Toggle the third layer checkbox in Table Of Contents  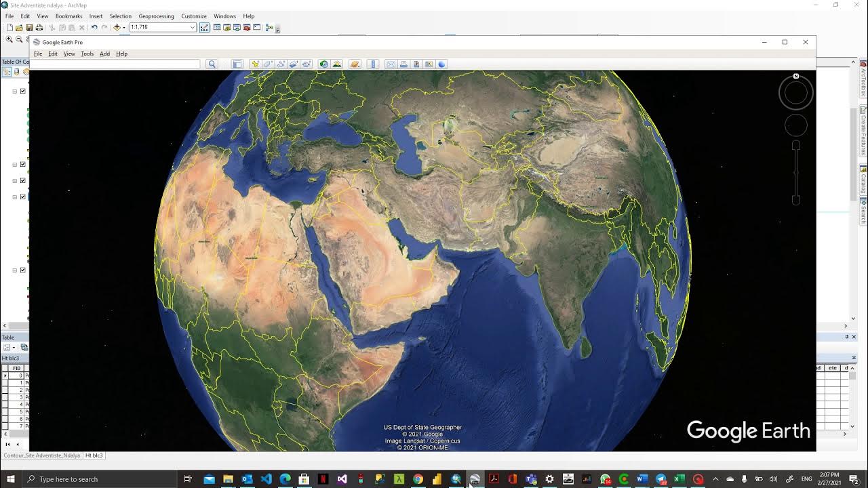[x=23, y=180]
